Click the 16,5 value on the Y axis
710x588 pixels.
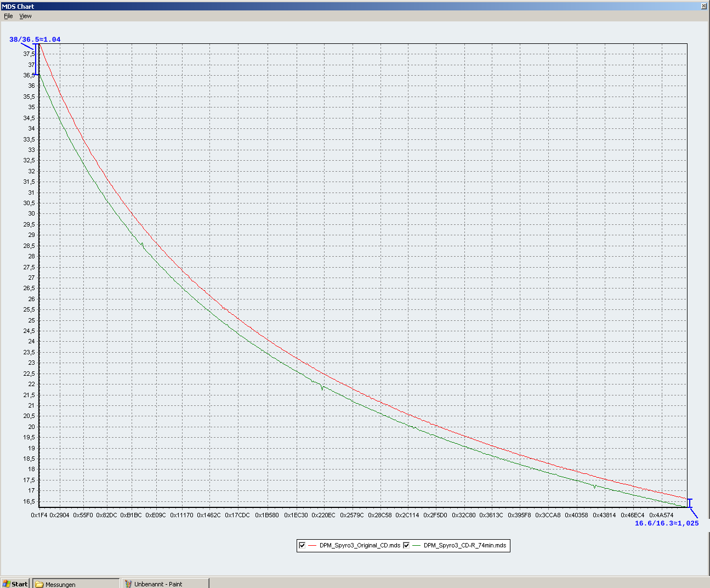tap(29, 501)
